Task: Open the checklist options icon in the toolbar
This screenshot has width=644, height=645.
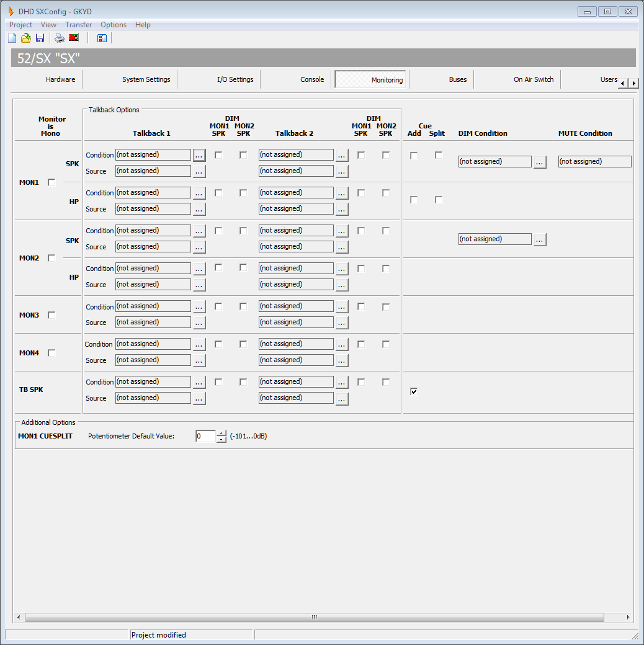Action: 102,38
